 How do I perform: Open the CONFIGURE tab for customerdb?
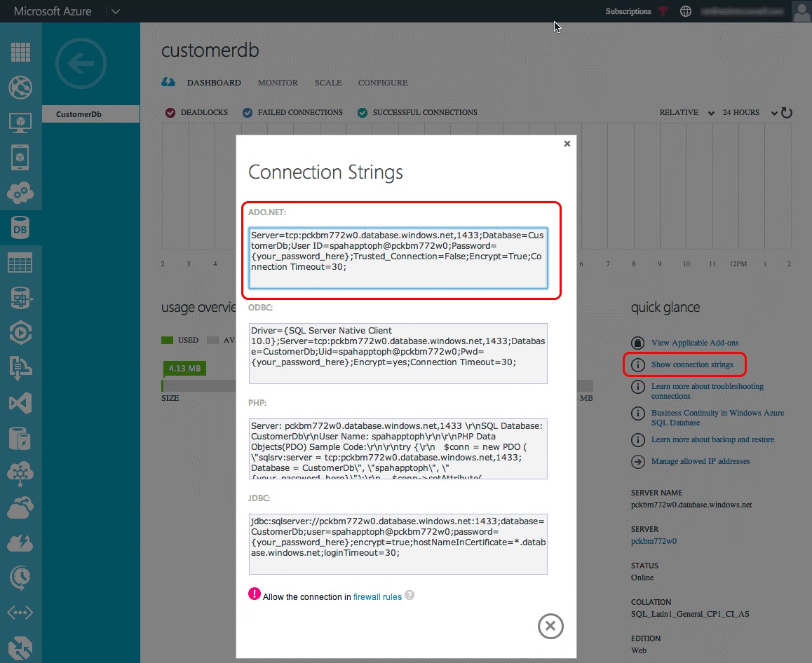point(382,82)
